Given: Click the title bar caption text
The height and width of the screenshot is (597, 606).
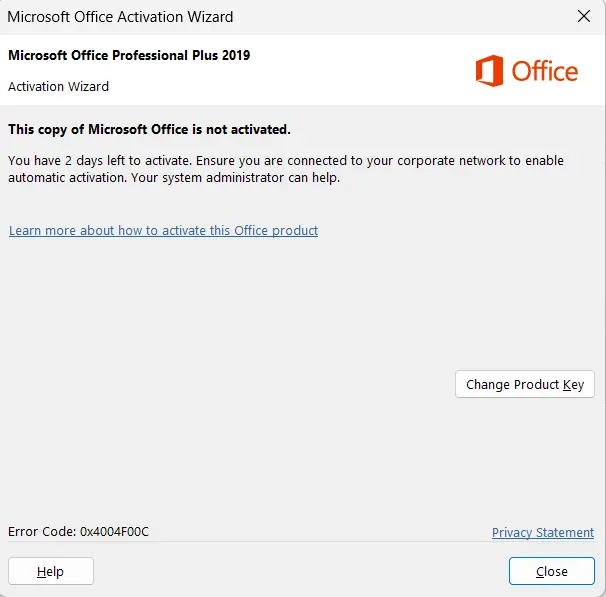Looking at the screenshot, I should coord(120,17).
